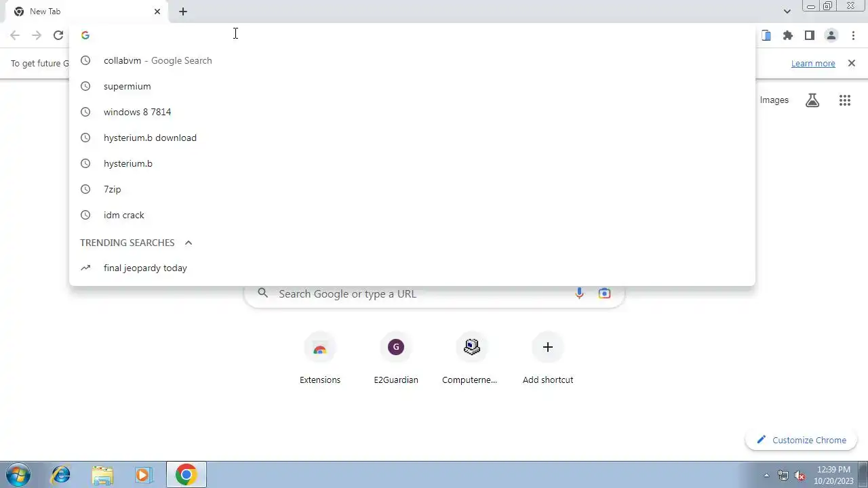Click the magnifier icon in search box
The height and width of the screenshot is (488, 868).
point(263,293)
